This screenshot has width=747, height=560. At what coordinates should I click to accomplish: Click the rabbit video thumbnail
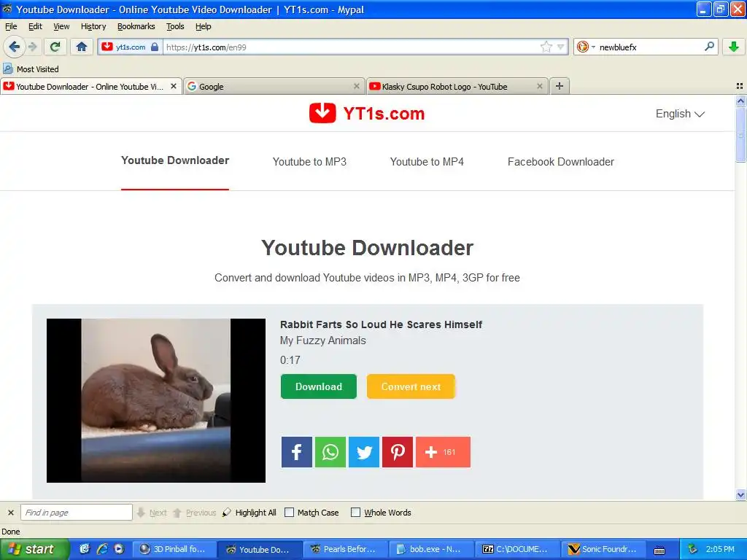[156, 400]
